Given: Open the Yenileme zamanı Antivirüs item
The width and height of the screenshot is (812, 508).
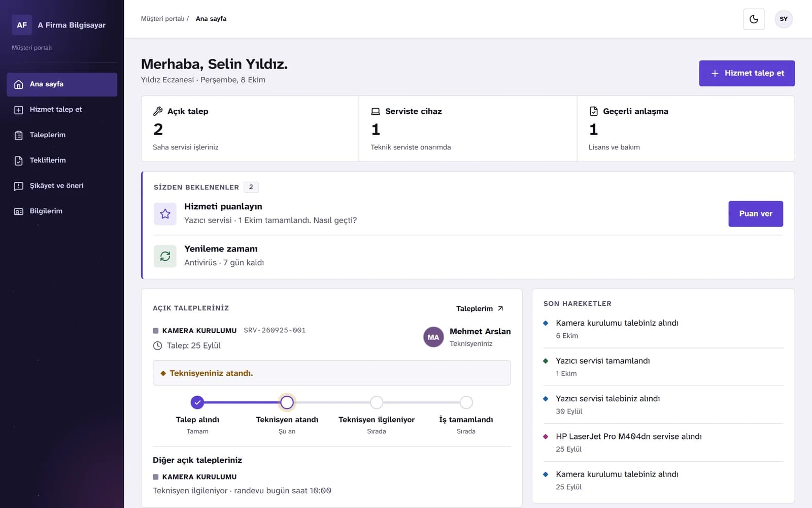Looking at the screenshot, I should (x=468, y=256).
